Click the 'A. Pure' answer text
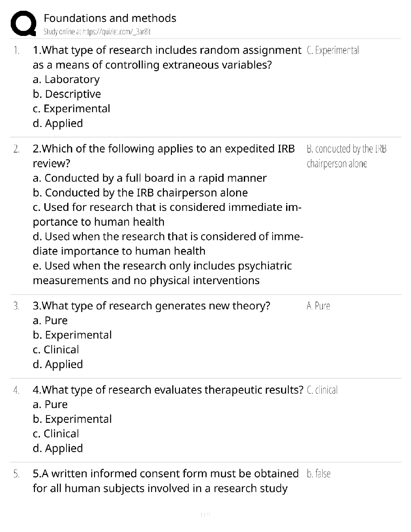 [318, 306]
